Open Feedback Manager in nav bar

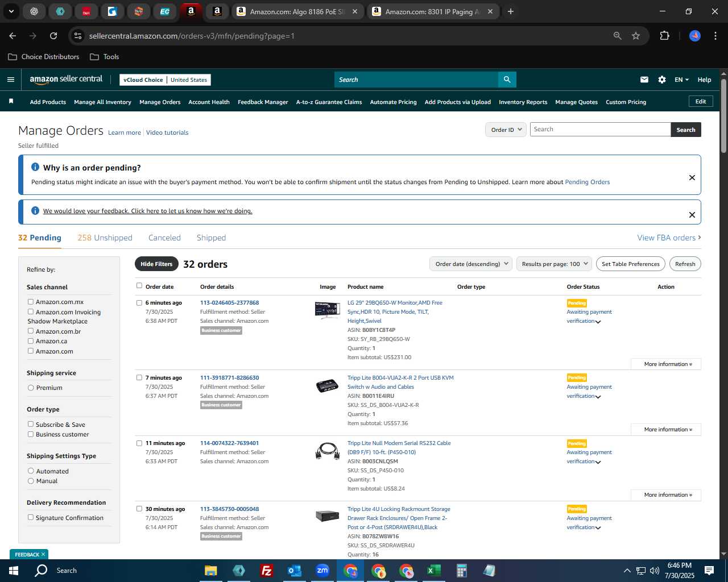click(263, 102)
